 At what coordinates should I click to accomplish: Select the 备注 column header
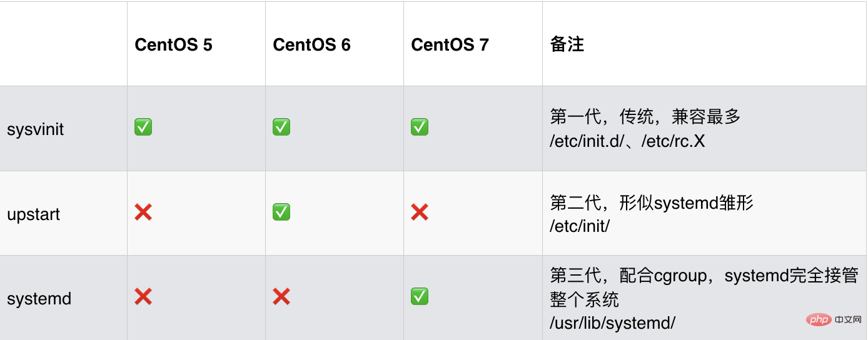tap(567, 44)
